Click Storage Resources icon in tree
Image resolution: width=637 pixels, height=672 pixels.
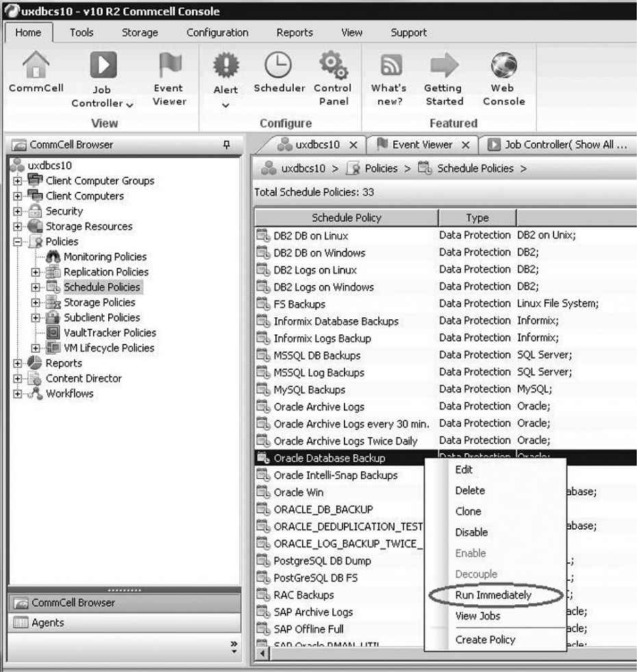(x=35, y=226)
